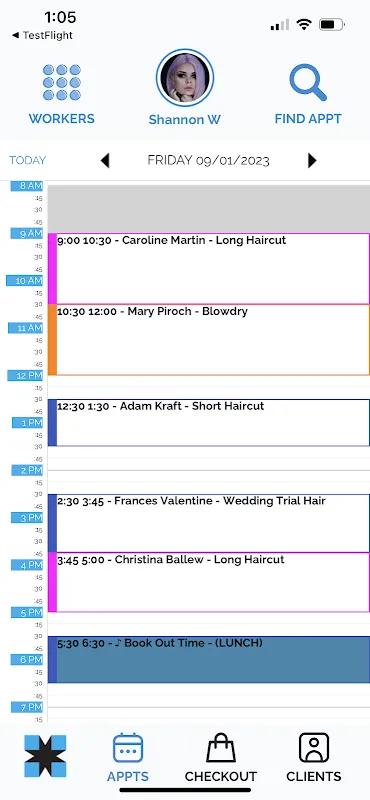
Task: Open the star logo home icon
Action: [x=45, y=756]
